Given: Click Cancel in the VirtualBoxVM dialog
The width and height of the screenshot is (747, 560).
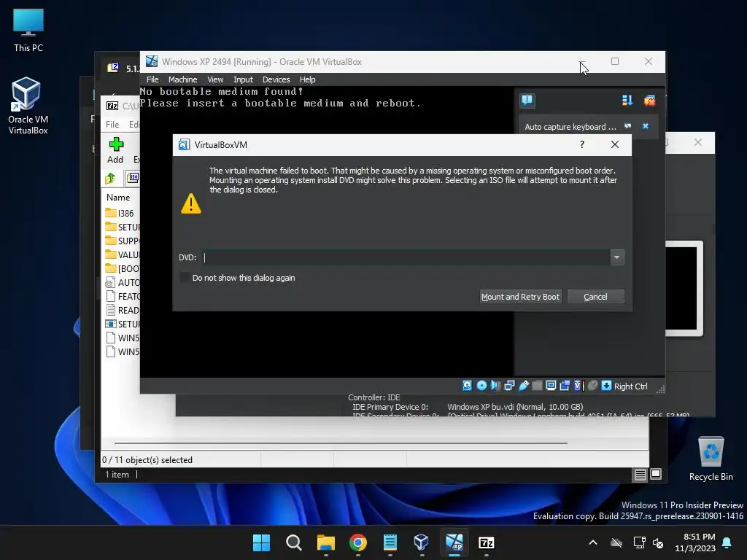Looking at the screenshot, I should coord(595,297).
